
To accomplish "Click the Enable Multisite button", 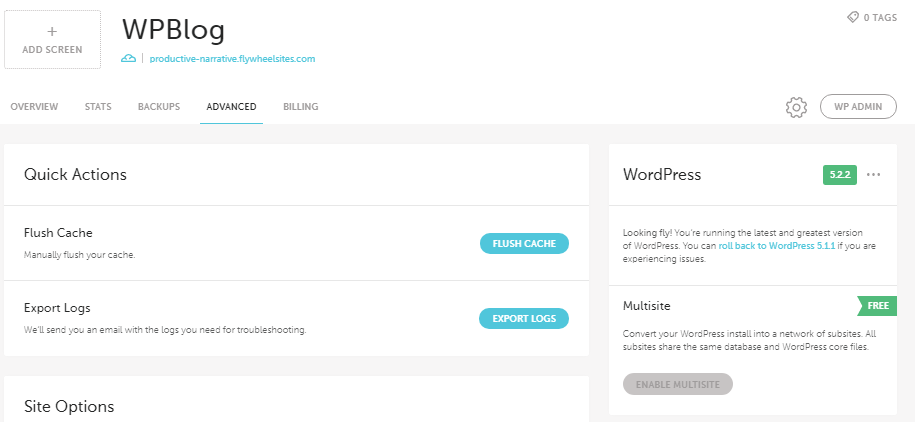I will click(677, 385).
